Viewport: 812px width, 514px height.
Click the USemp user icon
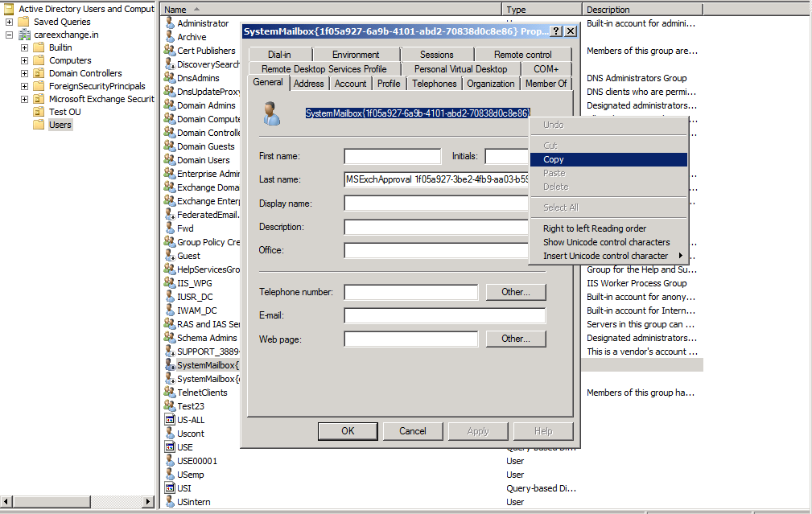(169, 475)
